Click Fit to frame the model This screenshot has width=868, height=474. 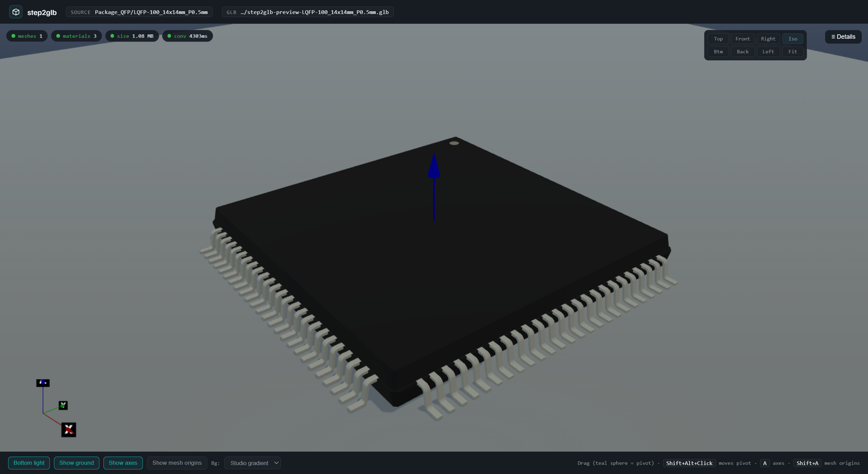pos(793,51)
